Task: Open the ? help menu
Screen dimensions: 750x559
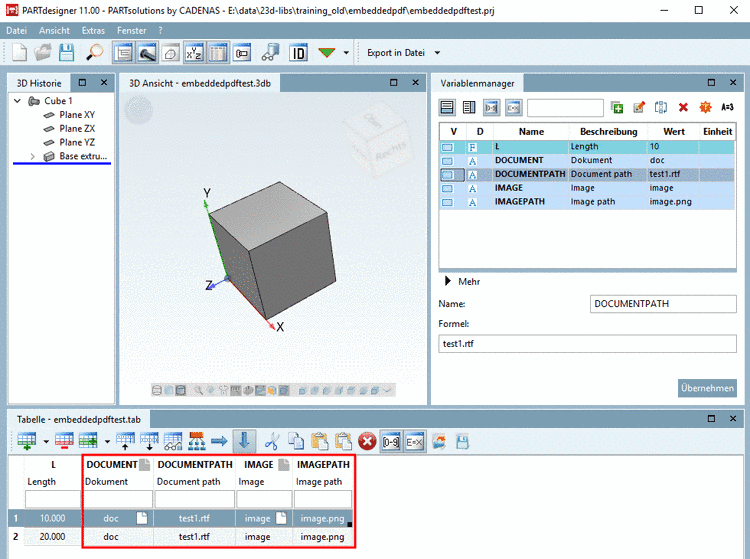Action: coord(160,31)
